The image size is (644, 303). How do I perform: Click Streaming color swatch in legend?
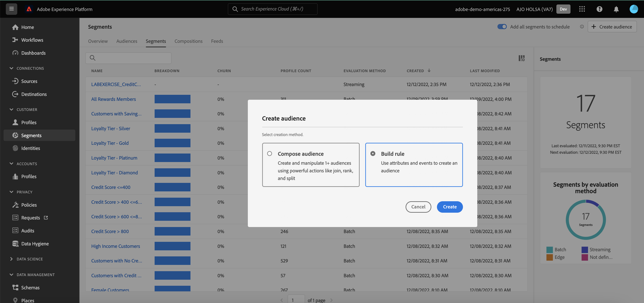(x=584, y=249)
